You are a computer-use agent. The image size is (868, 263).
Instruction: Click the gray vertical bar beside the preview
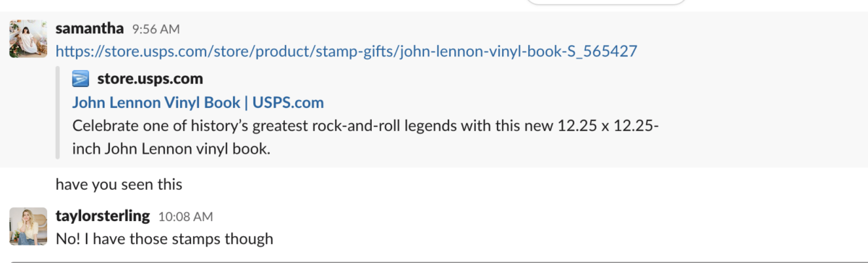point(58,113)
